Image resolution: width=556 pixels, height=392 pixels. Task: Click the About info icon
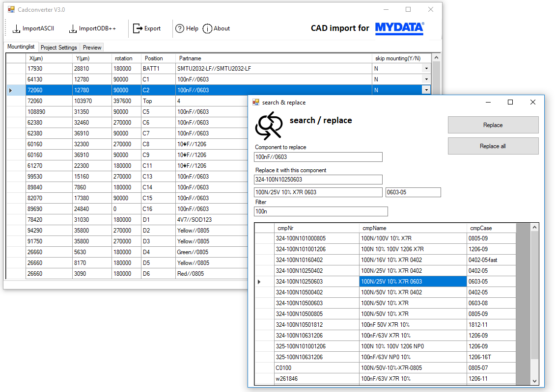[x=207, y=28]
